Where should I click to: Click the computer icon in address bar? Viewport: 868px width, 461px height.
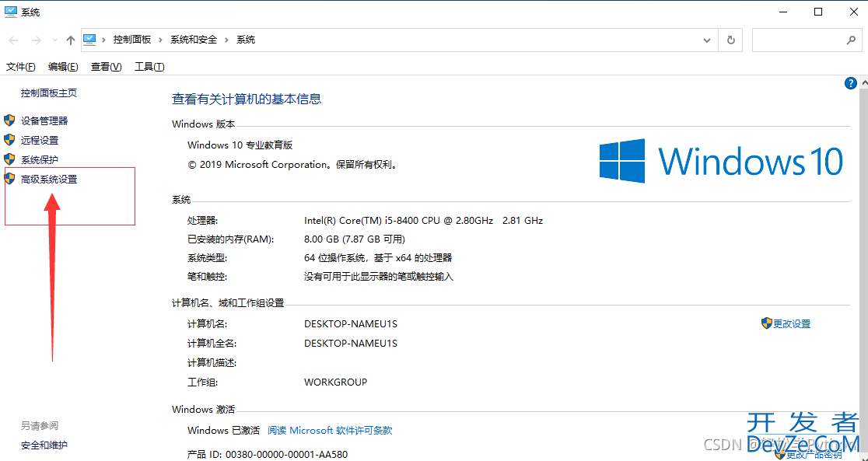[89, 40]
